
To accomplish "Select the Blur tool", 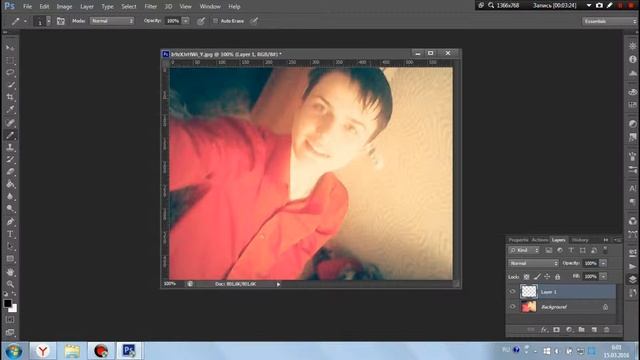I will tap(10, 196).
